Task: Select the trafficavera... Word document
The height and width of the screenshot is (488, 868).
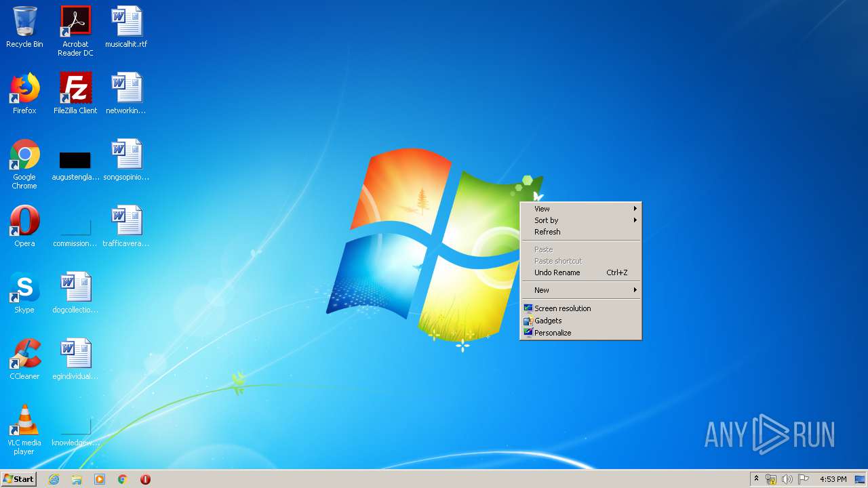Action: tap(126, 226)
